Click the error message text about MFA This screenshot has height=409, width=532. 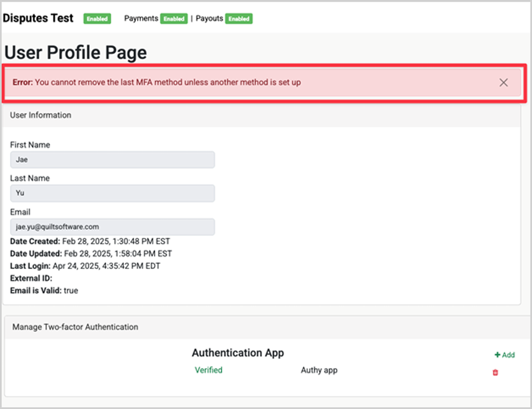(x=168, y=82)
